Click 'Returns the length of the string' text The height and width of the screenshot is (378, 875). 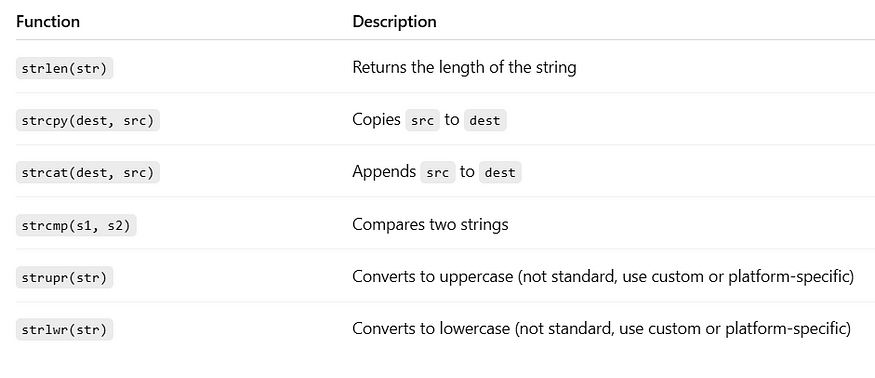[x=464, y=68]
